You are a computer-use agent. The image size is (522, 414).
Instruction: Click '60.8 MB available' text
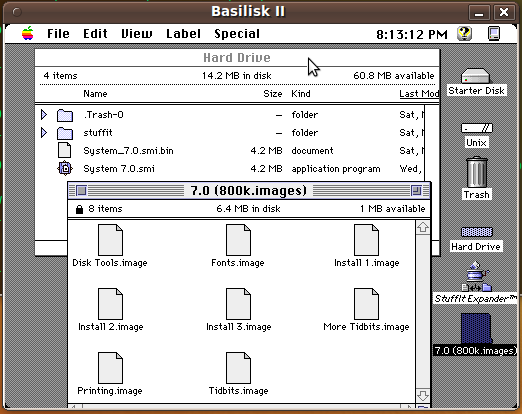394,76
